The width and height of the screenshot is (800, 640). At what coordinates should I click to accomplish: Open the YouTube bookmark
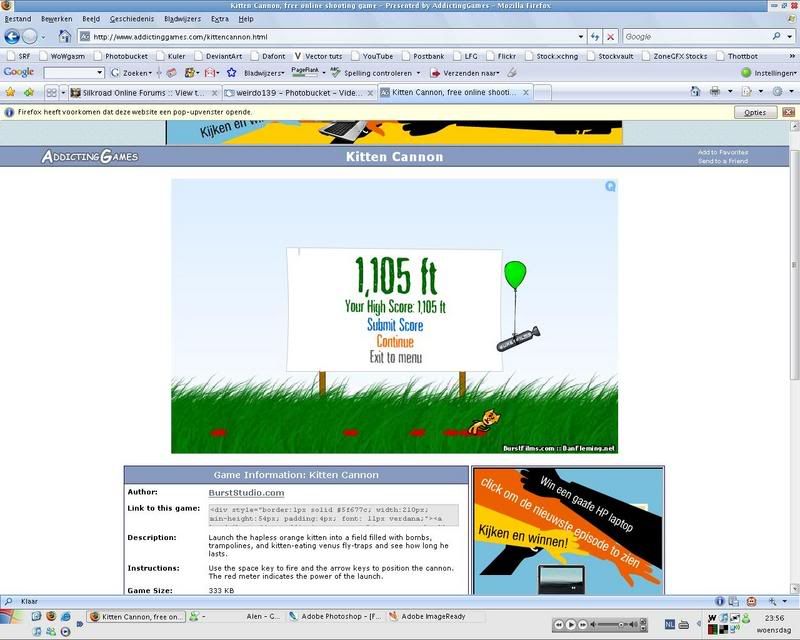[372, 56]
